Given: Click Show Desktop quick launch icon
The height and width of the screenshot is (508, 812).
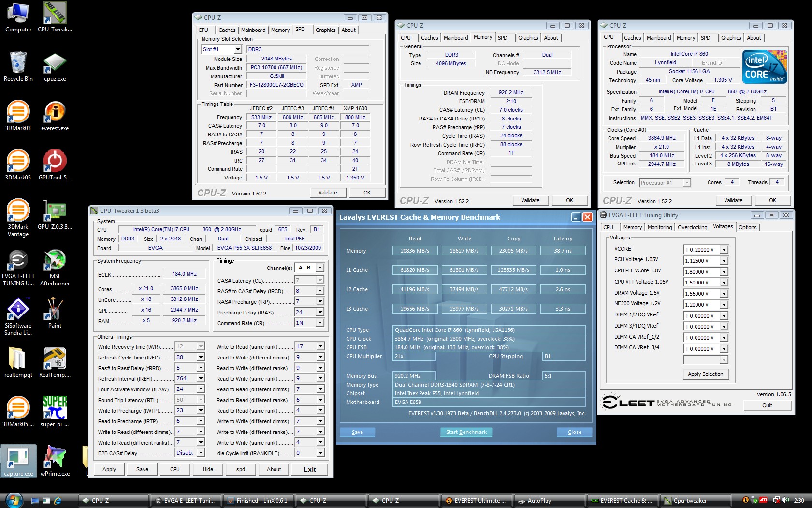Looking at the screenshot, I should pos(35,501).
